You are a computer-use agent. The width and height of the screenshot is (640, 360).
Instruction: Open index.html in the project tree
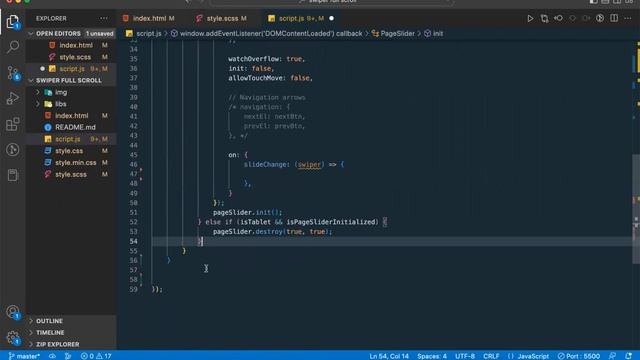pos(72,116)
